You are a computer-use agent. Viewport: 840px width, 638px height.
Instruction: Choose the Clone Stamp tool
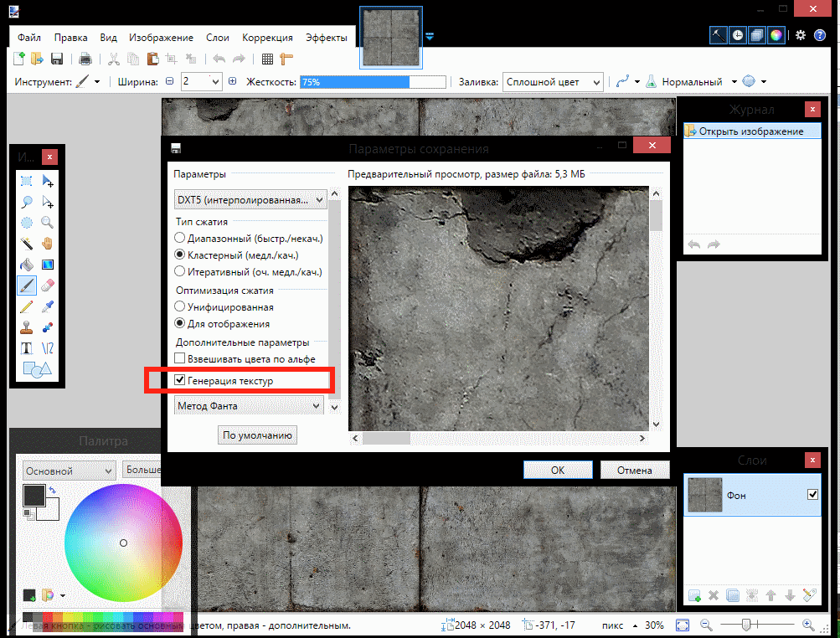coord(27,327)
